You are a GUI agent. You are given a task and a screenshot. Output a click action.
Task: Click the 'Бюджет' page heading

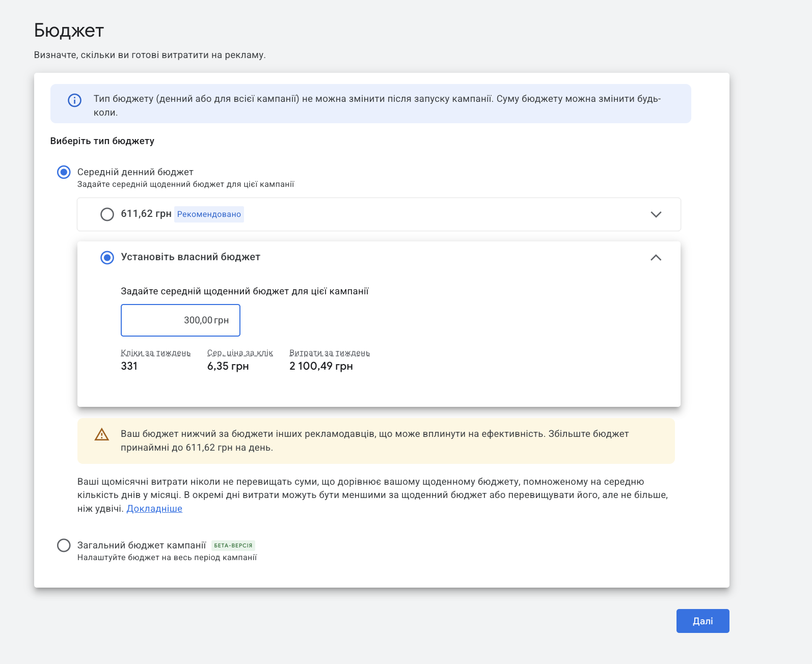tap(69, 31)
